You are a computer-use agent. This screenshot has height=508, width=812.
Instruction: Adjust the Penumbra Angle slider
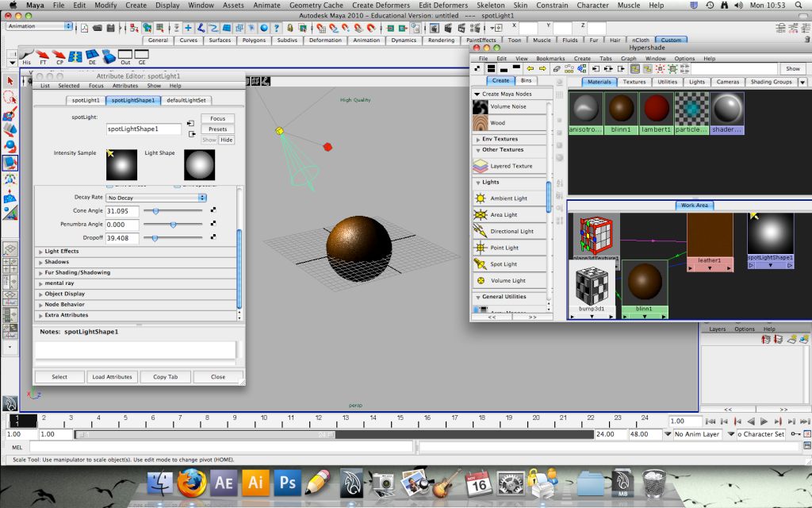click(x=173, y=225)
